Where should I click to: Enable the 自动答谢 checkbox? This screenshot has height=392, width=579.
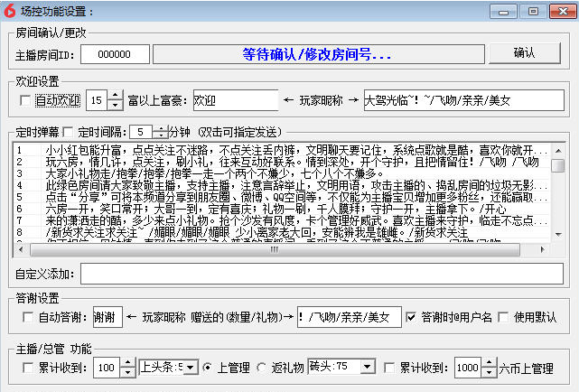(26, 317)
